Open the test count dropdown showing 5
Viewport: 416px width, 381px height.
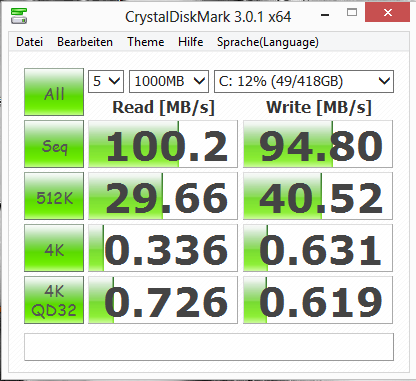coord(106,81)
